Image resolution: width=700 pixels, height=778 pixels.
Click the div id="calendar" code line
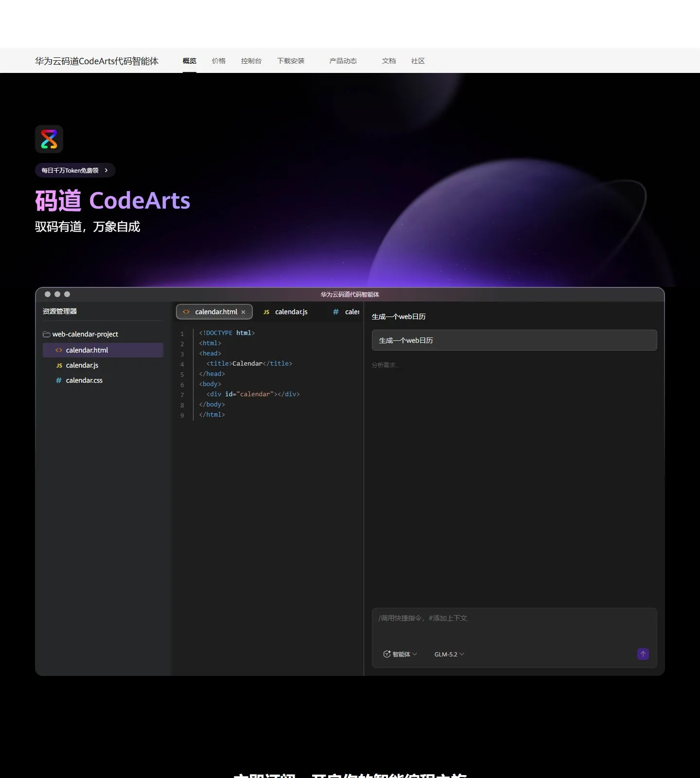coord(253,394)
